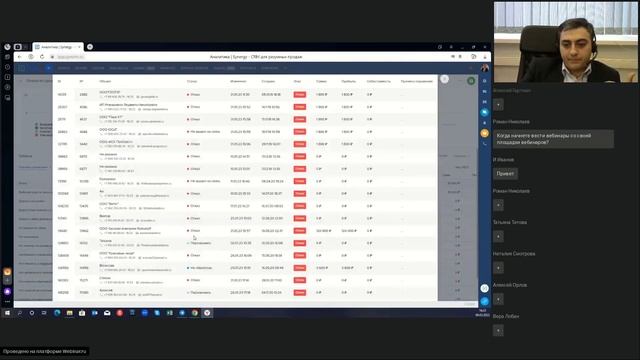Click the phone handset icon in right sidebar
640x360 pixels.
coord(484,144)
